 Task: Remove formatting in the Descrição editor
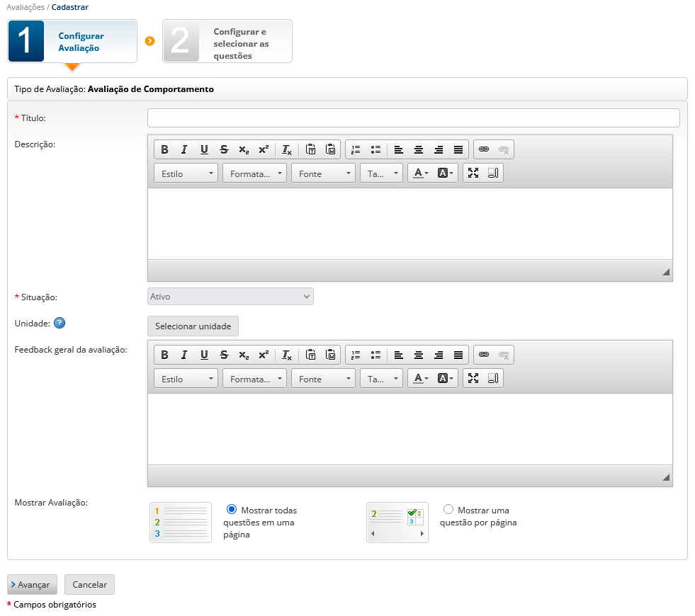[x=286, y=149]
